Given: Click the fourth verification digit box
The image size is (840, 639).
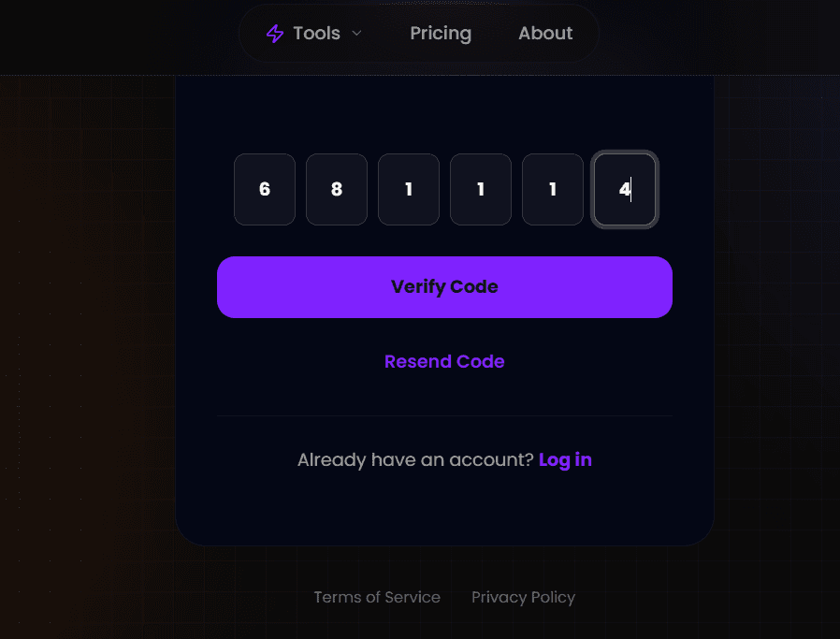Looking at the screenshot, I should pos(480,189).
